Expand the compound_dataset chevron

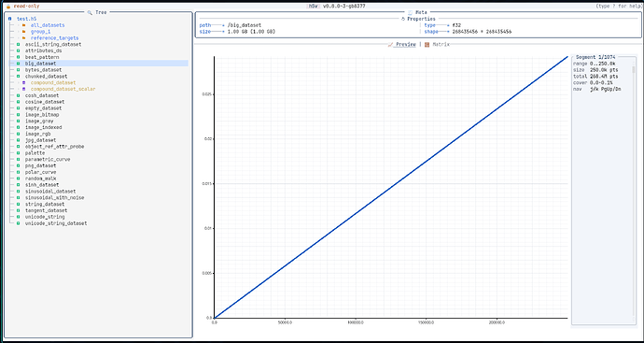tap(18, 82)
